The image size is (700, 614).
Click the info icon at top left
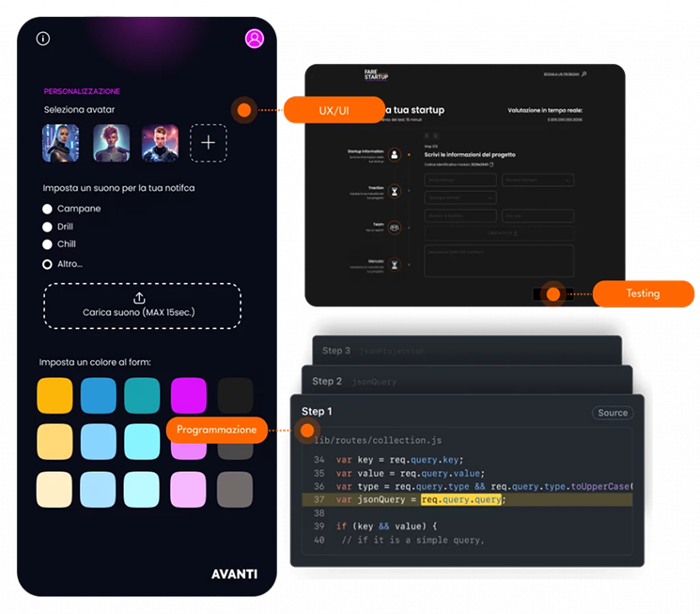(42, 39)
